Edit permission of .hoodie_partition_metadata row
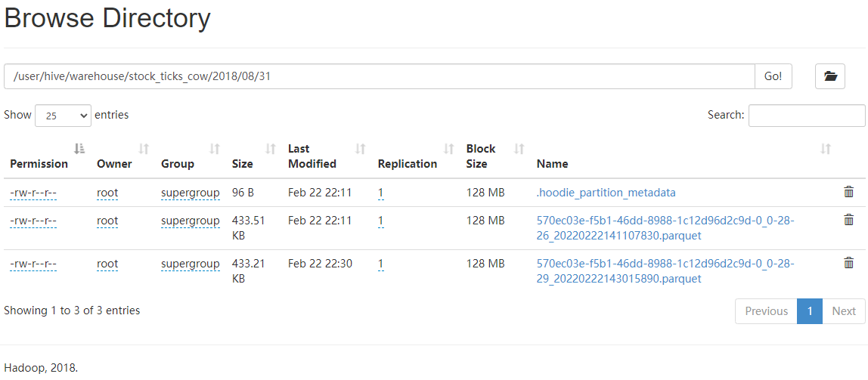 click(x=33, y=193)
